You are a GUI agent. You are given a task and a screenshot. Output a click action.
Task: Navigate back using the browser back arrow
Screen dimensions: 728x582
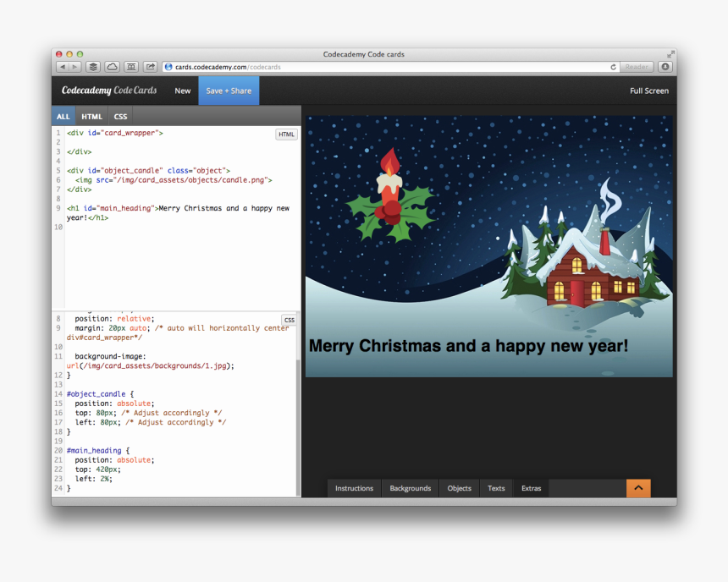pyautogui.click(x=63, y=67)
